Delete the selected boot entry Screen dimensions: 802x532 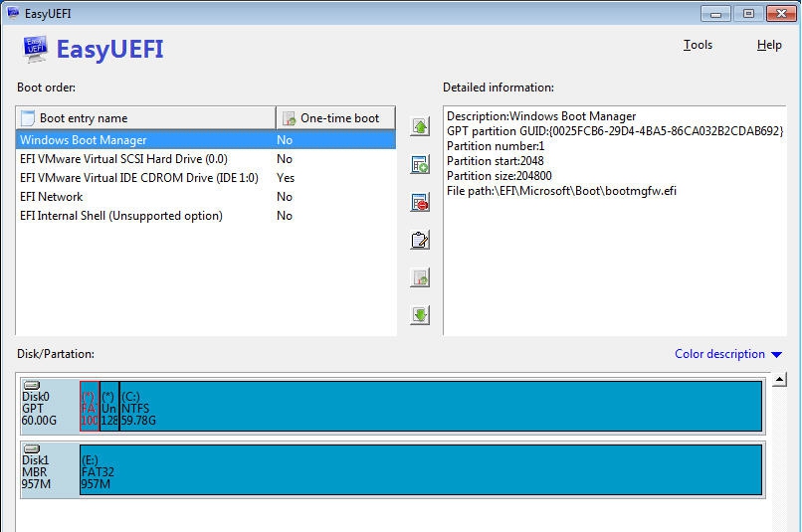click(420, 203)
